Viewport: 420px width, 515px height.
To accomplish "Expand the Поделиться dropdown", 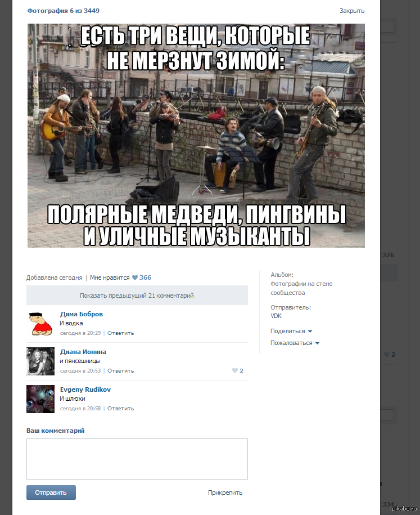I will tap(291, 331).
